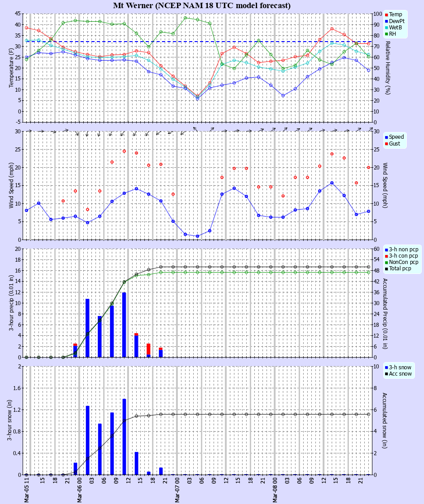
Task: Click the red Temp legend swatch
Action: pos(386,15)
